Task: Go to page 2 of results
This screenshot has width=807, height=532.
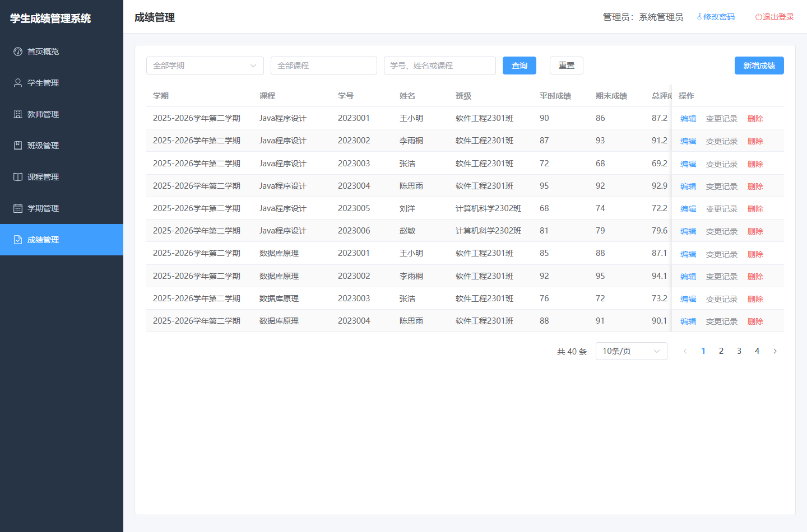Action: coord(721,351)
